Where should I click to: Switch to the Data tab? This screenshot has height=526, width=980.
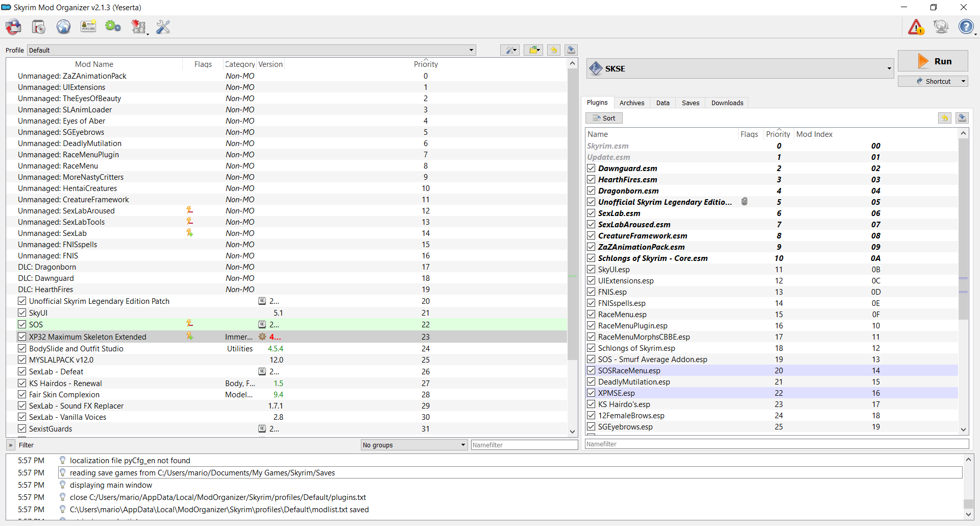[x=663, y=103]
